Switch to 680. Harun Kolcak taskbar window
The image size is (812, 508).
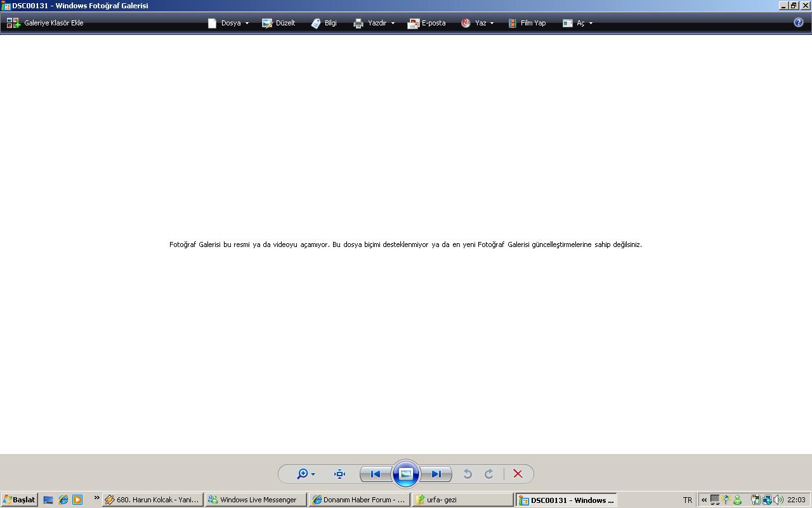coord(152,500)
